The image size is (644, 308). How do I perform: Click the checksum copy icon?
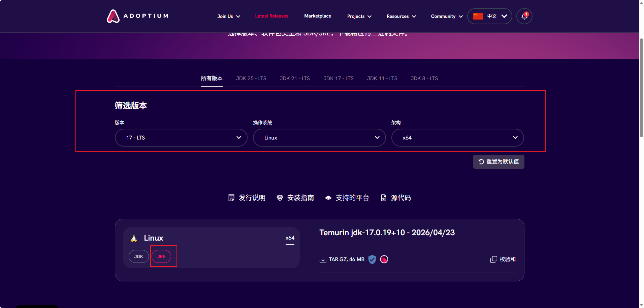pos(493,259)
